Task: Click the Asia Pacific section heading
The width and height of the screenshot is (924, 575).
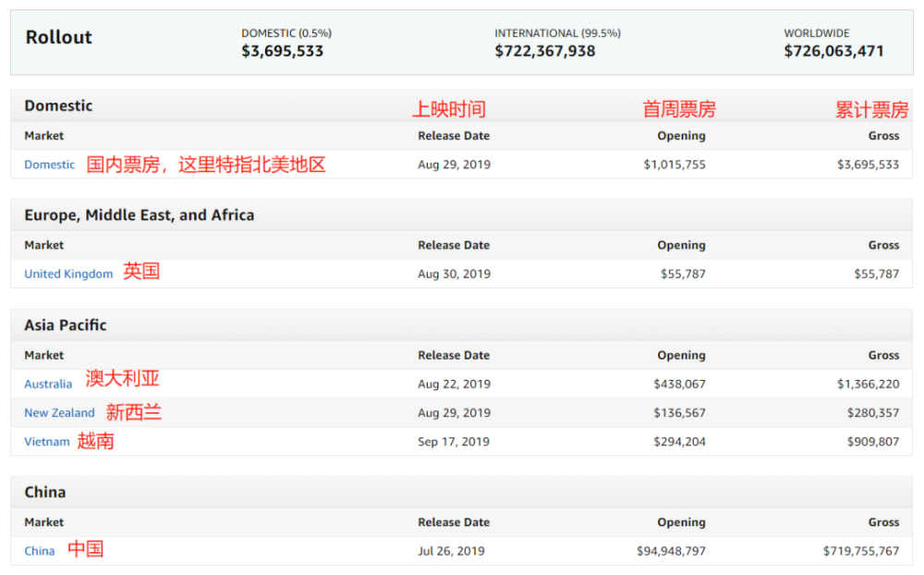Action: coord(66,325)
